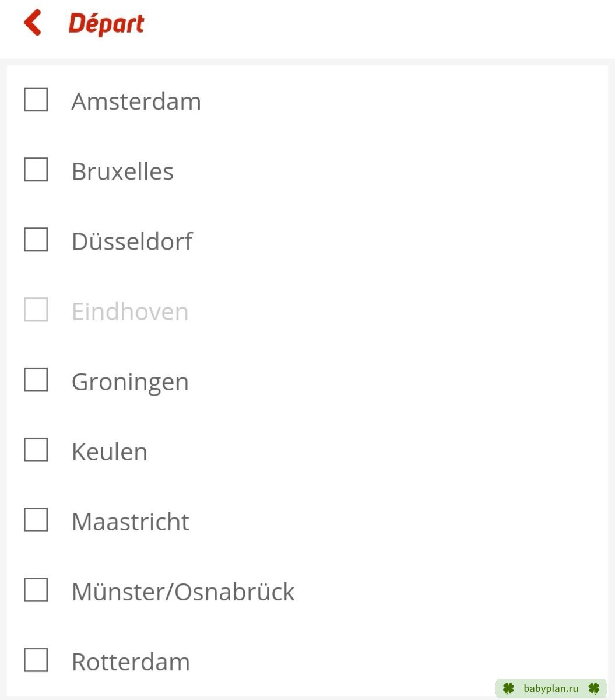This screenshot has height=700, width=615.
Task: Click the Départ header title
Action: (106, 24)
